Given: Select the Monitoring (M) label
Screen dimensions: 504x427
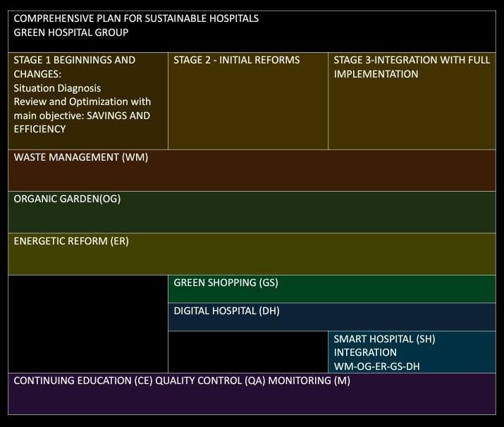Looking at the screenshot, I should pos(309,380).
